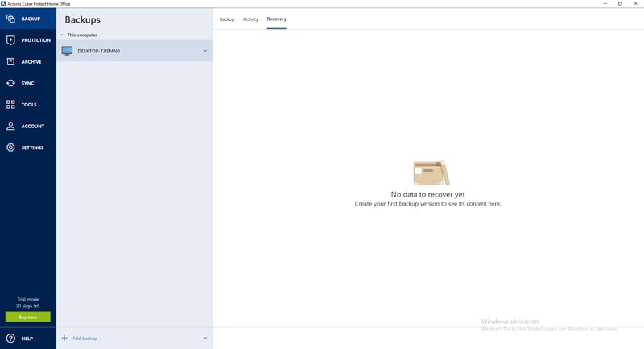The height and width of the screenshot is (349, 644).
Task: Expand the DESKTOP-TJISMN0 backup options chevron
Action: [205, 51]
